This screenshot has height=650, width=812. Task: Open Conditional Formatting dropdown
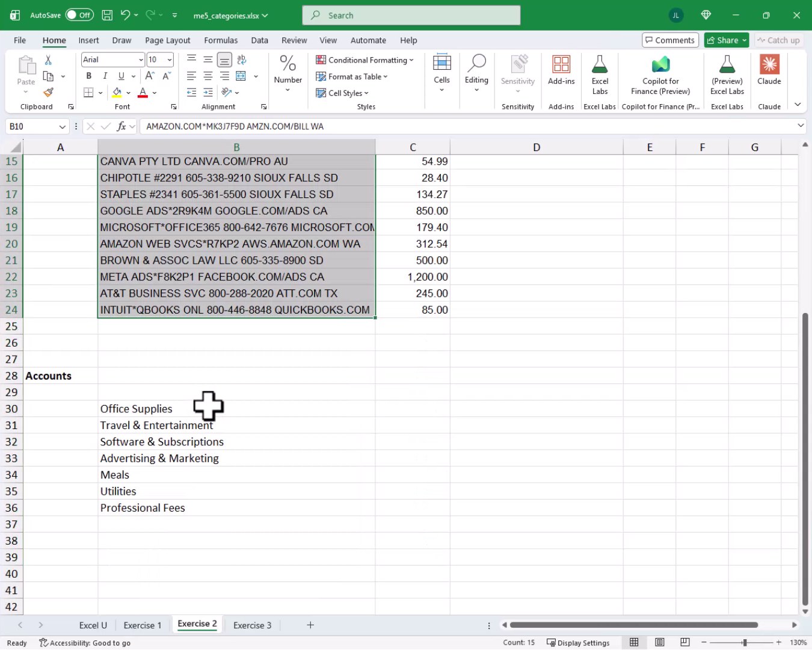pyautogui.click(x=365, y=60)
